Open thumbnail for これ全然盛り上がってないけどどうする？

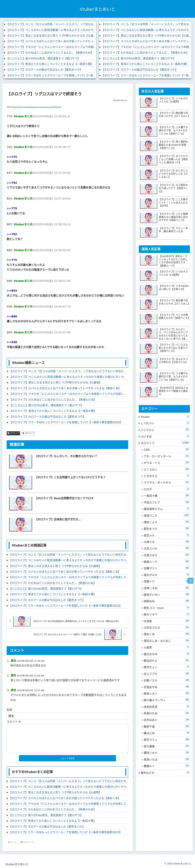(21, 482)
